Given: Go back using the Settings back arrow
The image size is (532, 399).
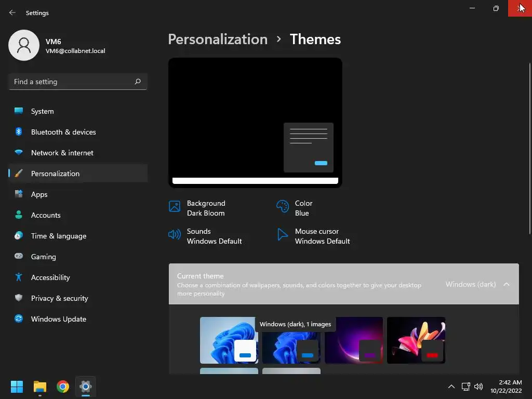Looking at the screenshot, I should [x=12, y=12].
